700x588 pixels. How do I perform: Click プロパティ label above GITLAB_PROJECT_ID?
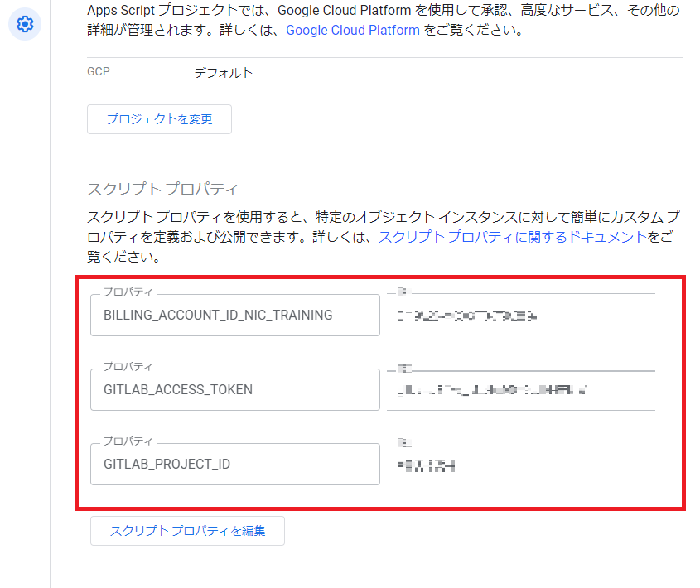[x=128, y=441]
